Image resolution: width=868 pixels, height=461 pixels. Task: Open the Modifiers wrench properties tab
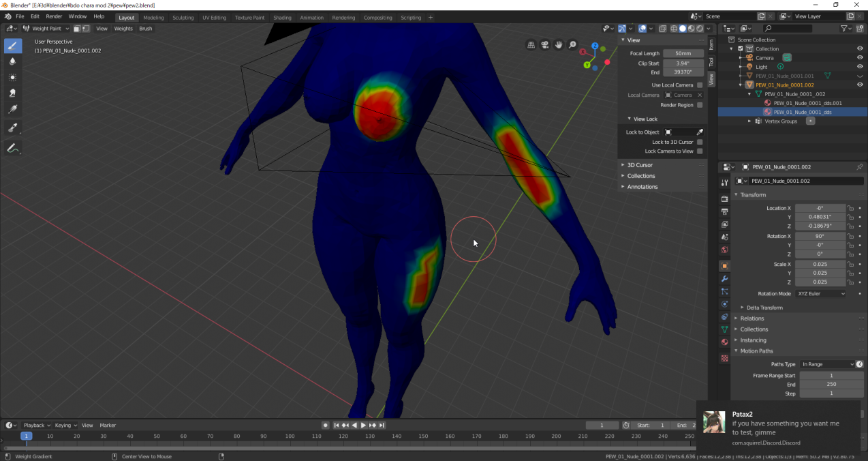tap(724, 279)
